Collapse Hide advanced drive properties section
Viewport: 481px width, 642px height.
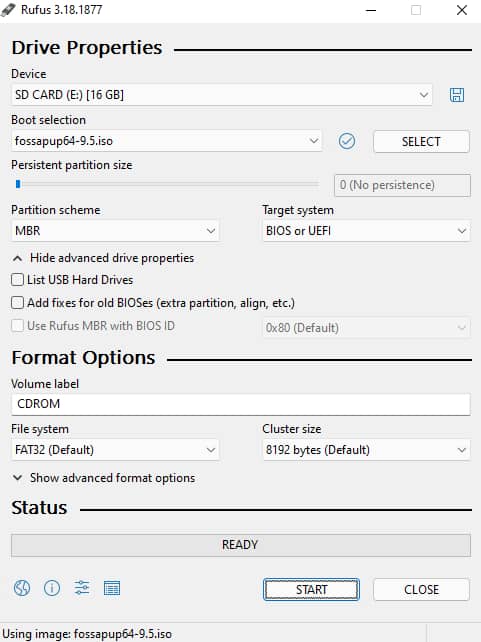(103, 258)
